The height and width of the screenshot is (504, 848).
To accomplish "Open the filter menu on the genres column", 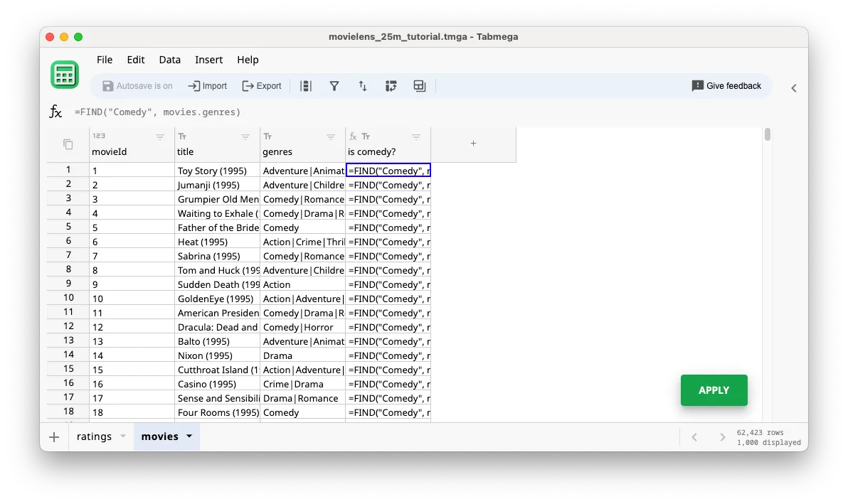I will 329,136.
